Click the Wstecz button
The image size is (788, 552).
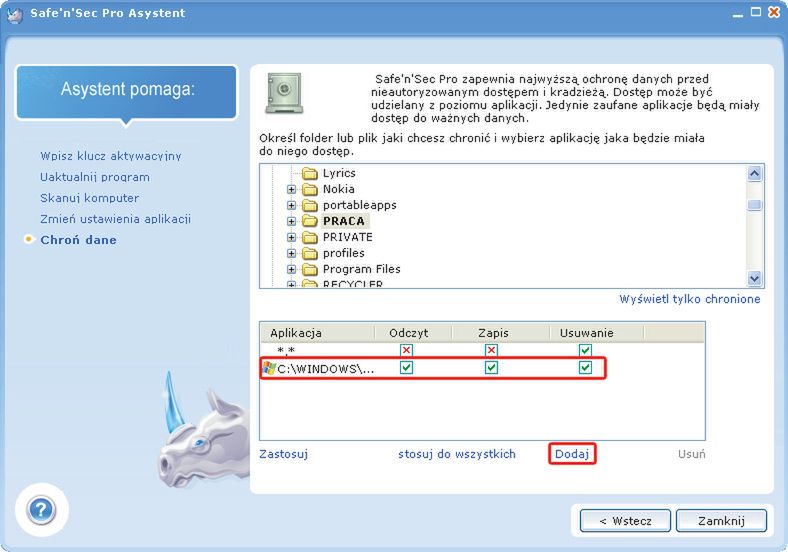[x=625, y=521]
